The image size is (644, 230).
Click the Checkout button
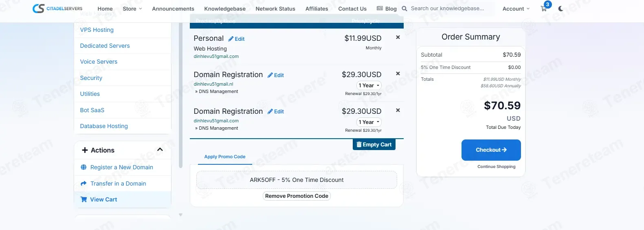point(491,150)
